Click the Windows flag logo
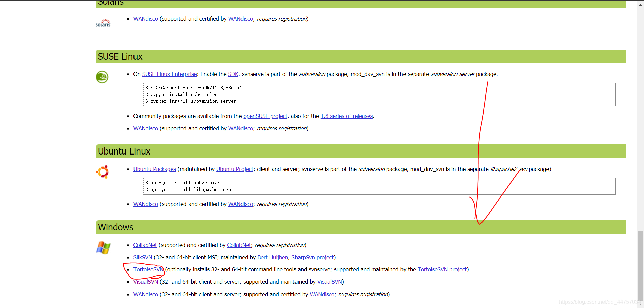This screenshot has width=644, height=308. click(x=103, y=248)
